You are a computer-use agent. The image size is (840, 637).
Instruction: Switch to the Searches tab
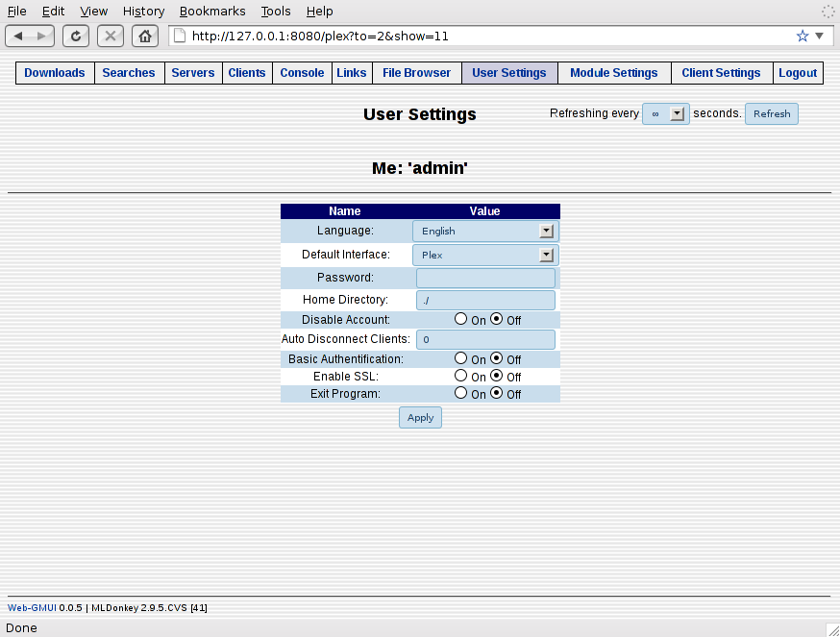[129, 73]
